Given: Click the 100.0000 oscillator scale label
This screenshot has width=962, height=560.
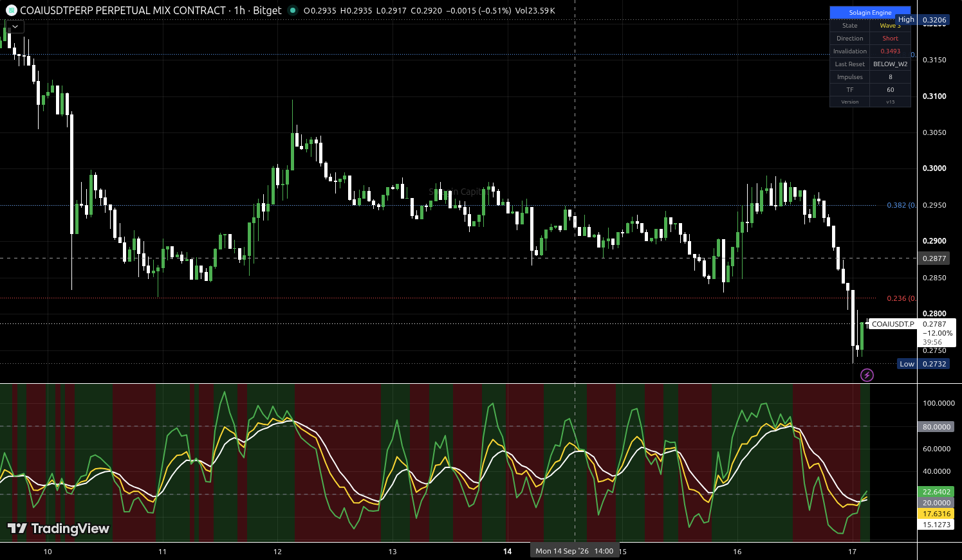Looking at the screenshot, I should 939,403.
